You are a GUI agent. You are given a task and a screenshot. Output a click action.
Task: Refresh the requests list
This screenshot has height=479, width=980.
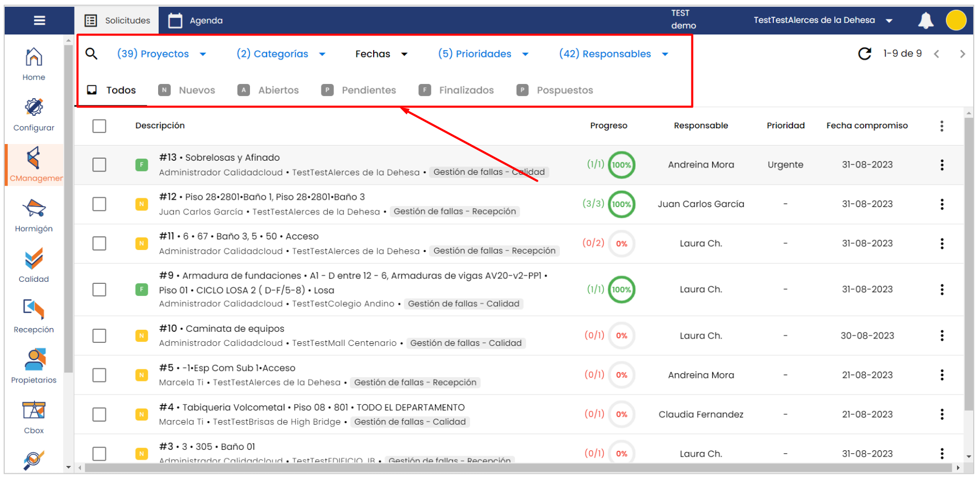[864, 54]
